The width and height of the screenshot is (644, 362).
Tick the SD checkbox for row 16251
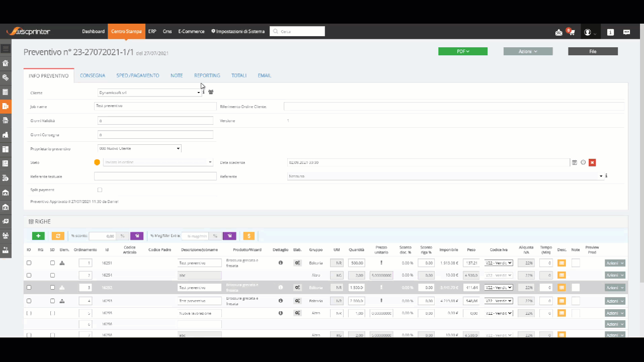click(x=52, y=263)
